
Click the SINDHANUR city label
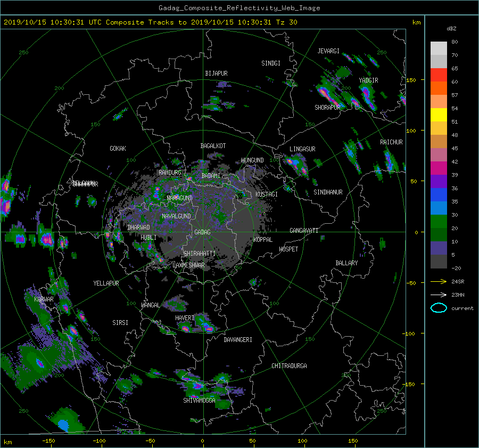click(x=328, y=192)
